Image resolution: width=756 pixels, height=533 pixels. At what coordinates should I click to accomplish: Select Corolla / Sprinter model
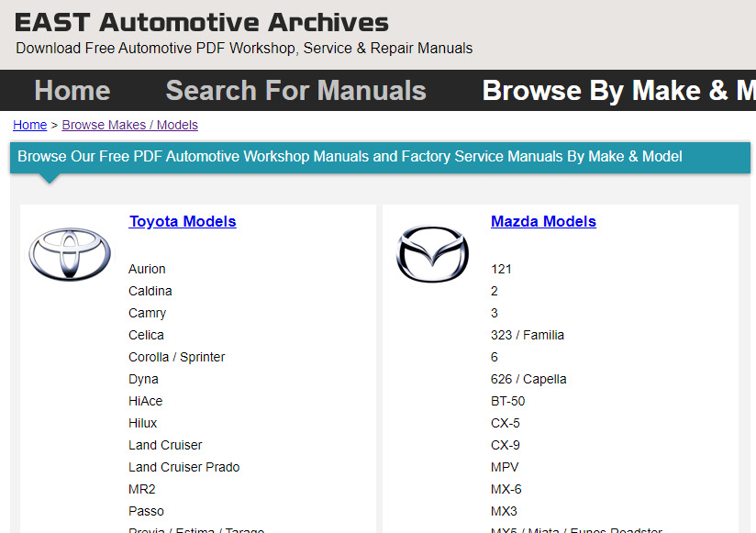[x=176, y=357]
